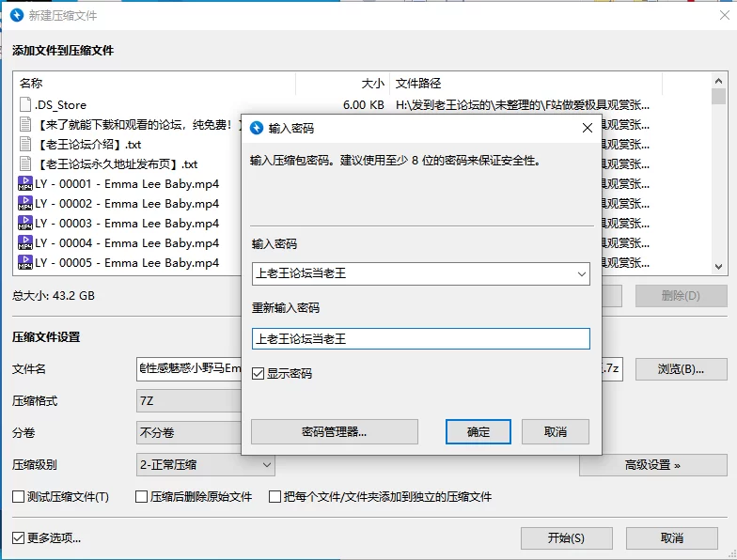Enable 把每个文件/文件夹添加到独立的压缩文件 checkbox
737x560 pixels.
[274, 496]
